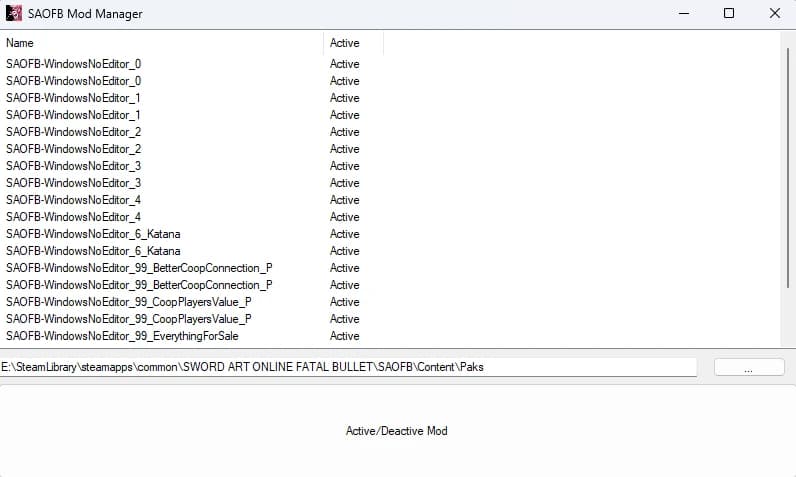Image resolution: width=796 pixels, height=477 pixels.
Task: Select the lower SAOFB-WindowsNoEditor_1 entry
Action: click(74, 115)
